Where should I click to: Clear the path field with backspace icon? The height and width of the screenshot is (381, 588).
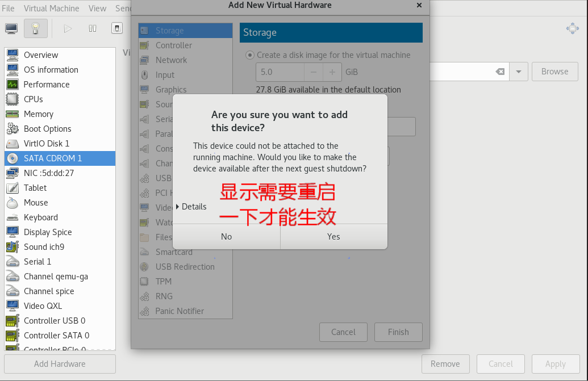pyautogui.click(x=500, y=72)
